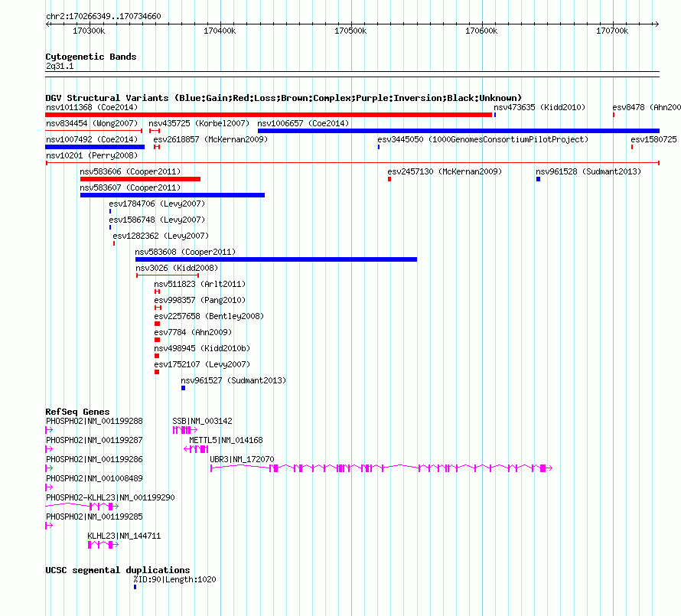The image size is (681, 616).
Task: Click the chr2:170266349..170734660 coordinates text
Action: pos(103,16)
